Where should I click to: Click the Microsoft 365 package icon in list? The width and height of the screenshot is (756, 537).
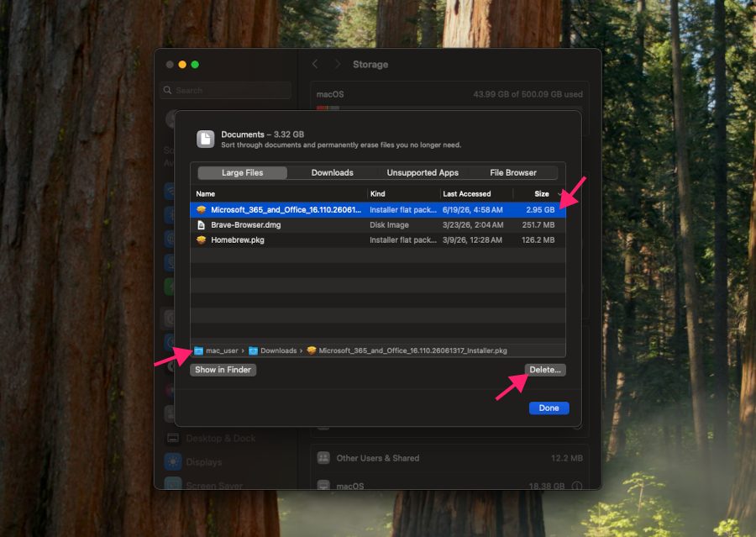pos(201,210)
